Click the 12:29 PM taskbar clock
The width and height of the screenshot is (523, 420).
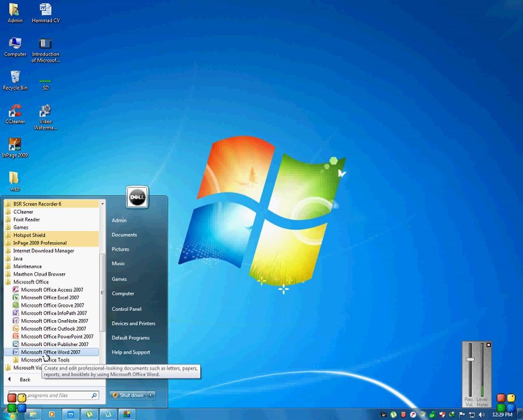point(502,415)
